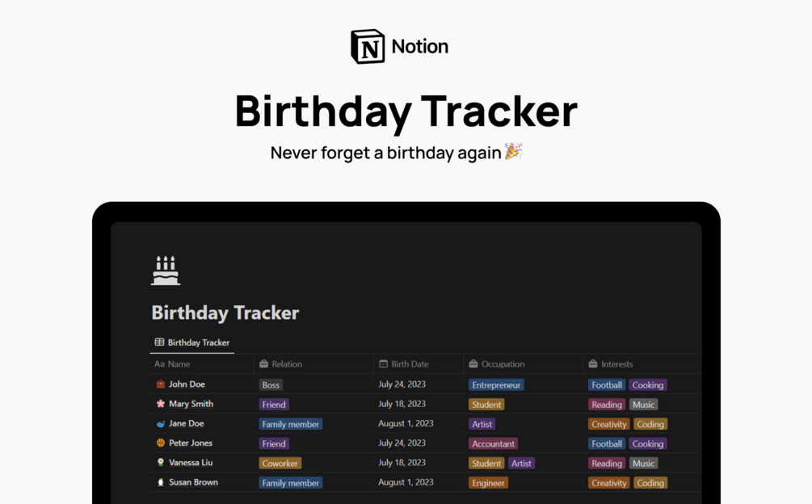Click the Boss relation tag
The height and width of the screenshot is (504, 812).
pyautogui.click(x=271, y=385)
